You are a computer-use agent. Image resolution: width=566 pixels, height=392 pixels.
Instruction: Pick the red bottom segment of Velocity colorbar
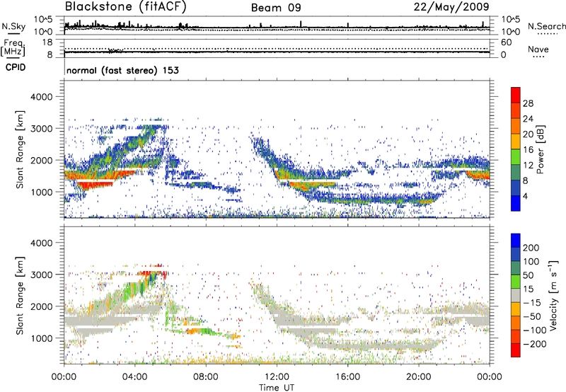pyautogui.click(x=516, y=350)
